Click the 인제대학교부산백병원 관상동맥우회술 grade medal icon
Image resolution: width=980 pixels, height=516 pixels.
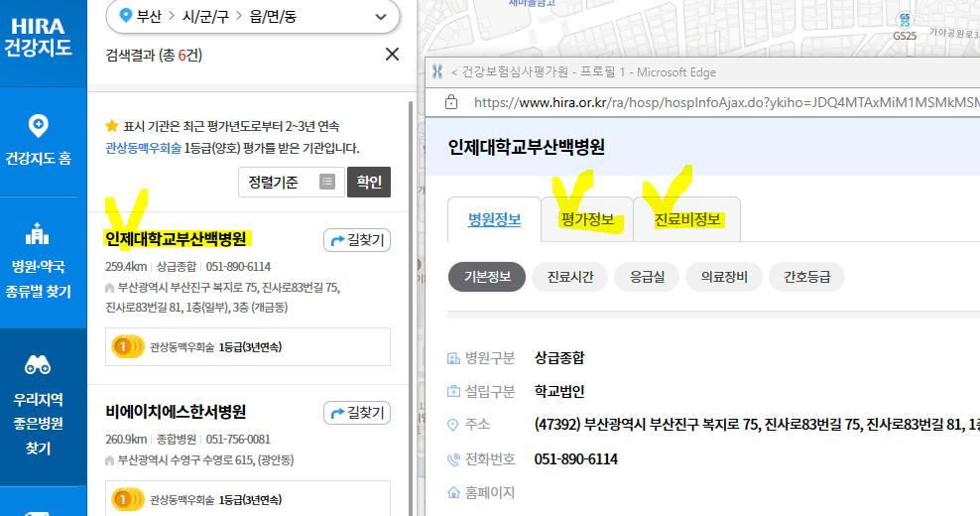[x=127, y=346]
